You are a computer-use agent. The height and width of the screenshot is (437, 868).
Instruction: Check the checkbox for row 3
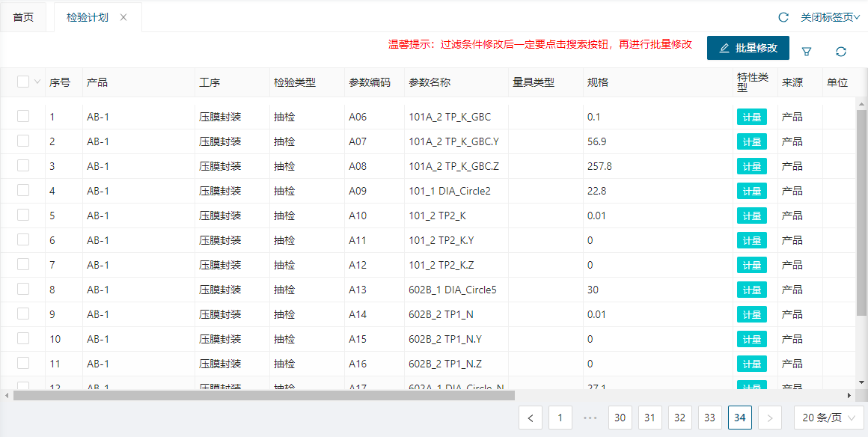point(23,165)
